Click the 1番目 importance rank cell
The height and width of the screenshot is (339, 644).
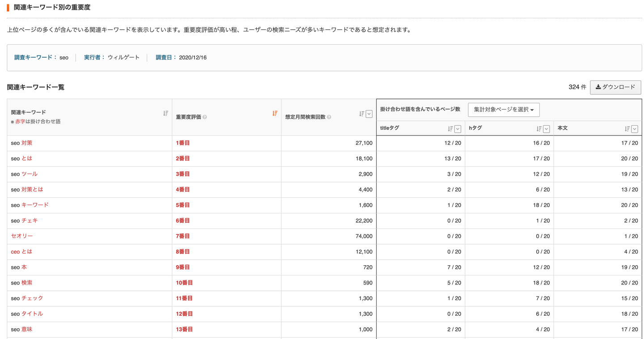click(183, 143)
